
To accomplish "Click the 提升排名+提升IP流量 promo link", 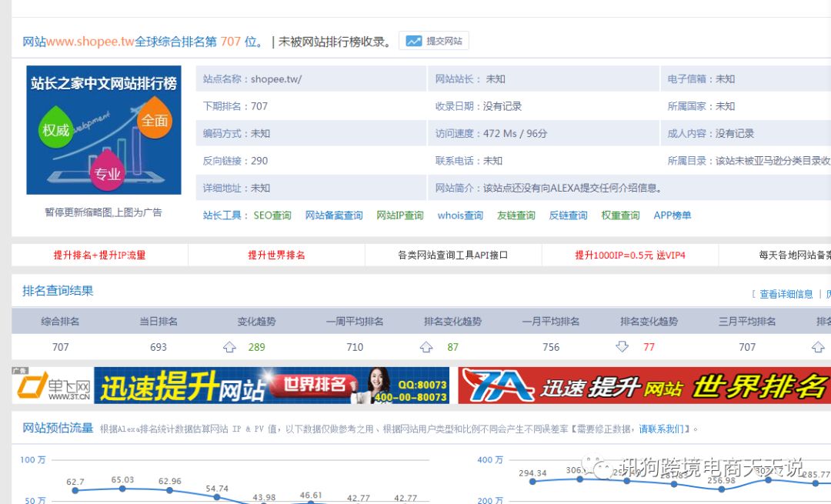I will [x=99, y=255].
